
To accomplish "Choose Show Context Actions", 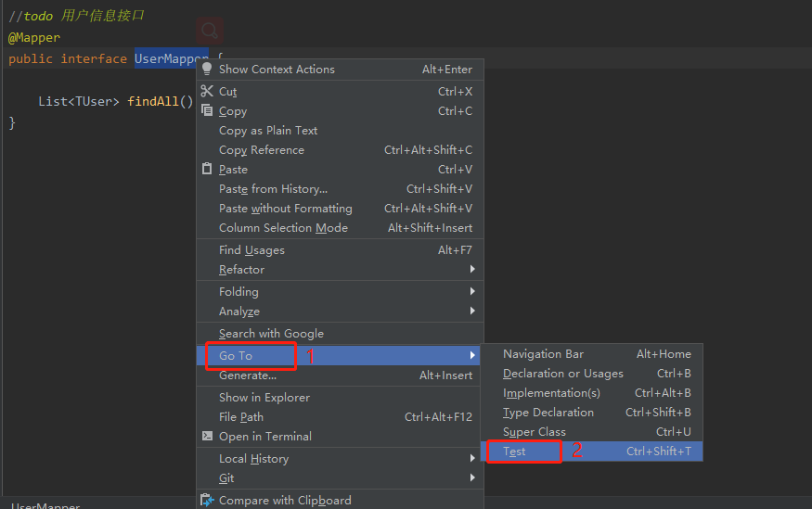I will pyautogui.click(x=341, y=70).
